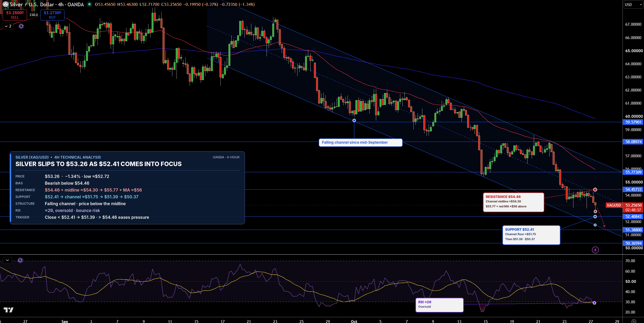Click the Silver symbol logo icon

click(6, 4)
